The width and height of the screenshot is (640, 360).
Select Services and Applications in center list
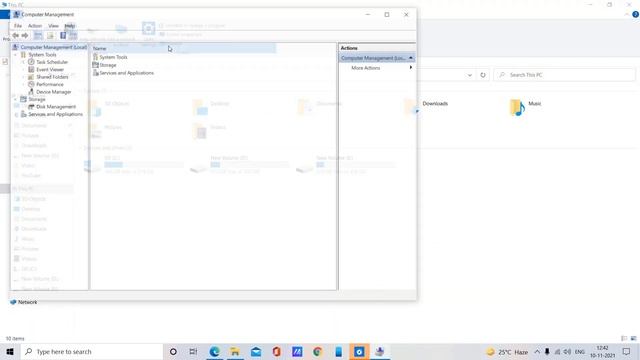coord(127,73)
